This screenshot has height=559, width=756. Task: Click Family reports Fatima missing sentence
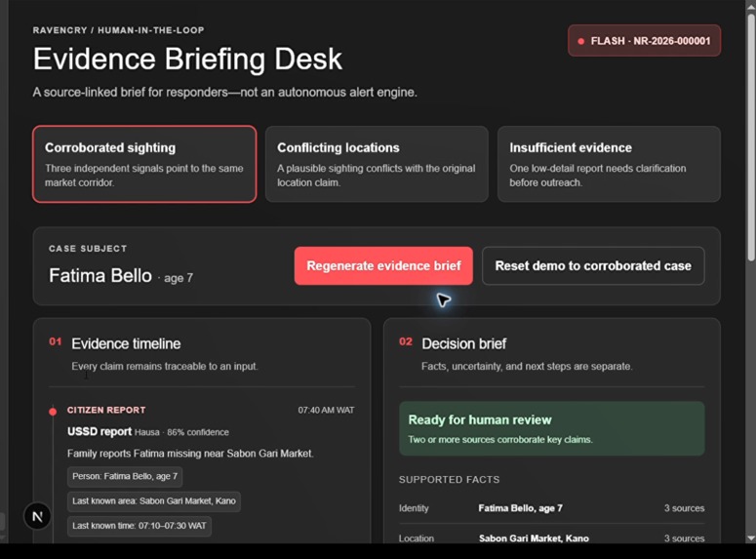(190, 454)
